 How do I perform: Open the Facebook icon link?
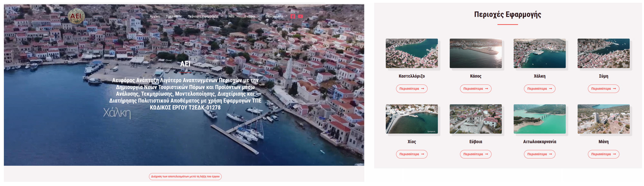click(293, 17)
